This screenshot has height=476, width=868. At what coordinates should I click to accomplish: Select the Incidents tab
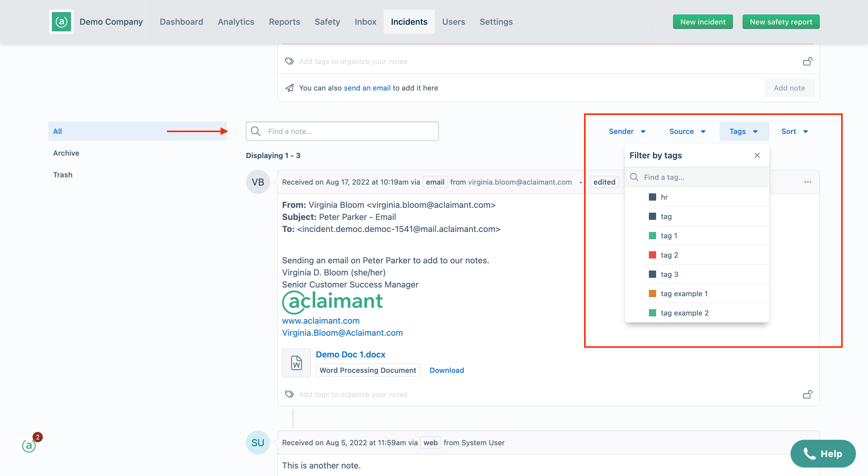409,22
